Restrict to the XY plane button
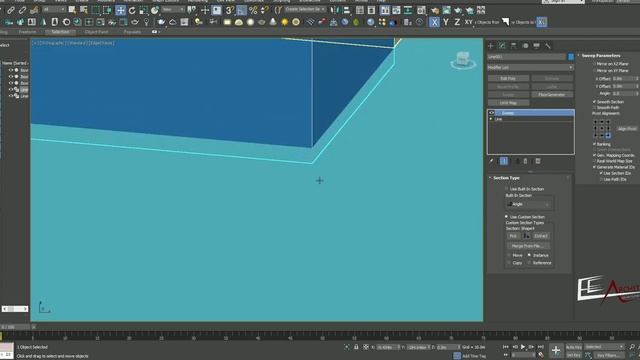 click(468, 22)
